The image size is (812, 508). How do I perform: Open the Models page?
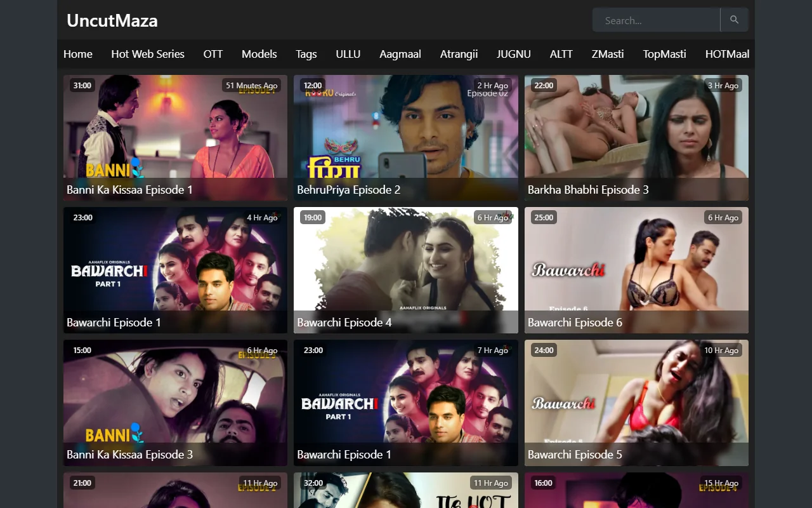[x=259, y=54]
